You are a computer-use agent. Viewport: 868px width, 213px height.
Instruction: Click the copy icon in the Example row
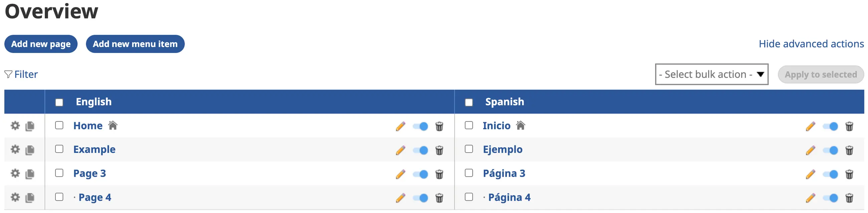click(30, 150)
